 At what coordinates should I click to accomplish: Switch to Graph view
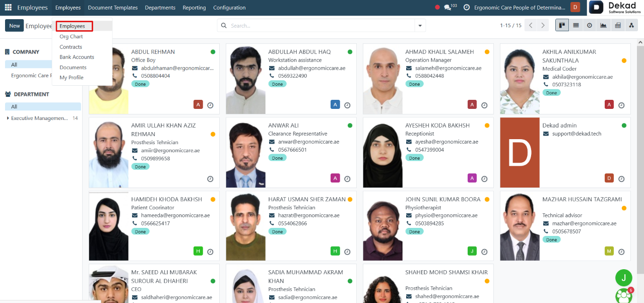click(x=603, y=25)
